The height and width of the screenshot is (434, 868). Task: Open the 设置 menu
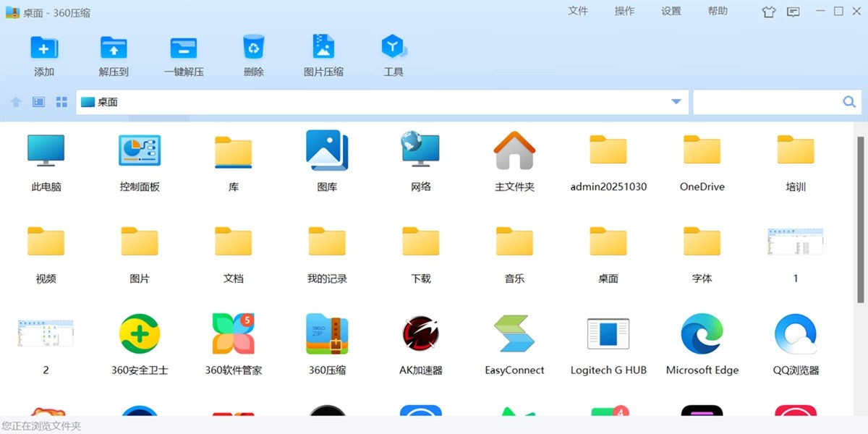(x=671, y=11)
